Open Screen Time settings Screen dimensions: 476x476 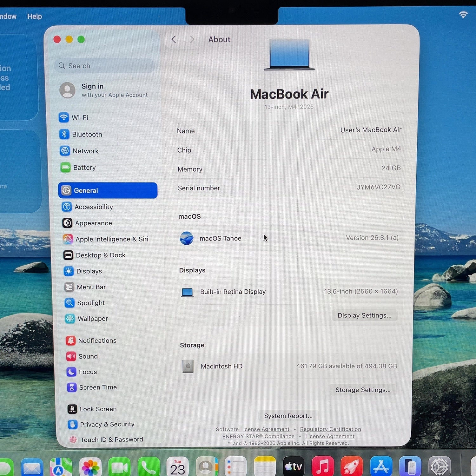coord(92,387)
